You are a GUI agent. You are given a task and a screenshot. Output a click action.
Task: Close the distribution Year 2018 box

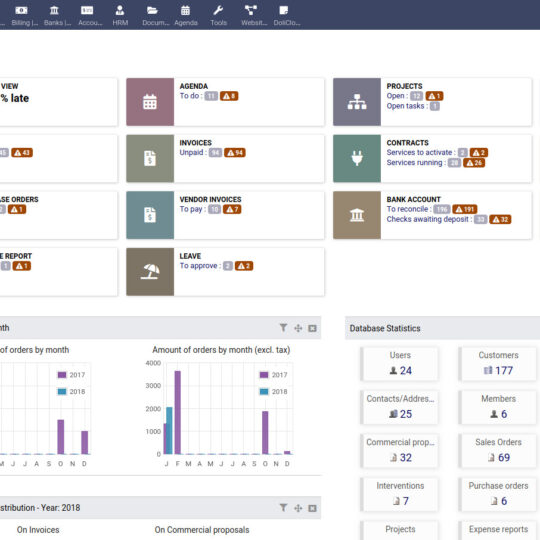click(312, 508)
